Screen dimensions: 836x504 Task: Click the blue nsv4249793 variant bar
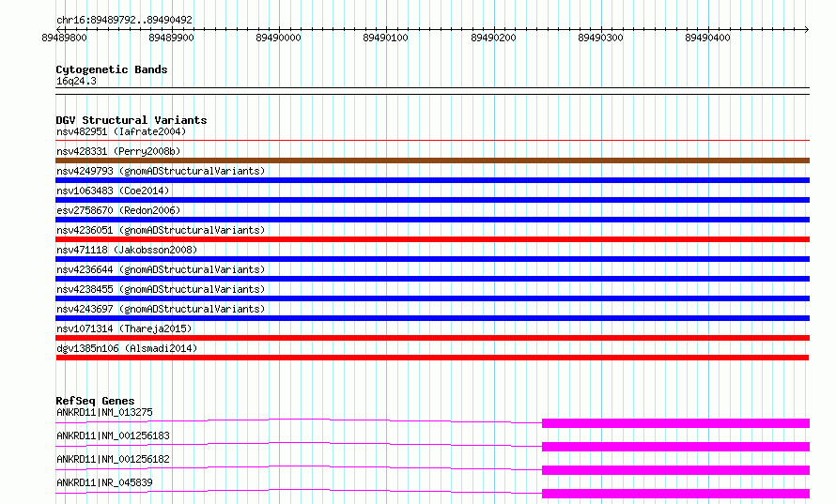432,180
